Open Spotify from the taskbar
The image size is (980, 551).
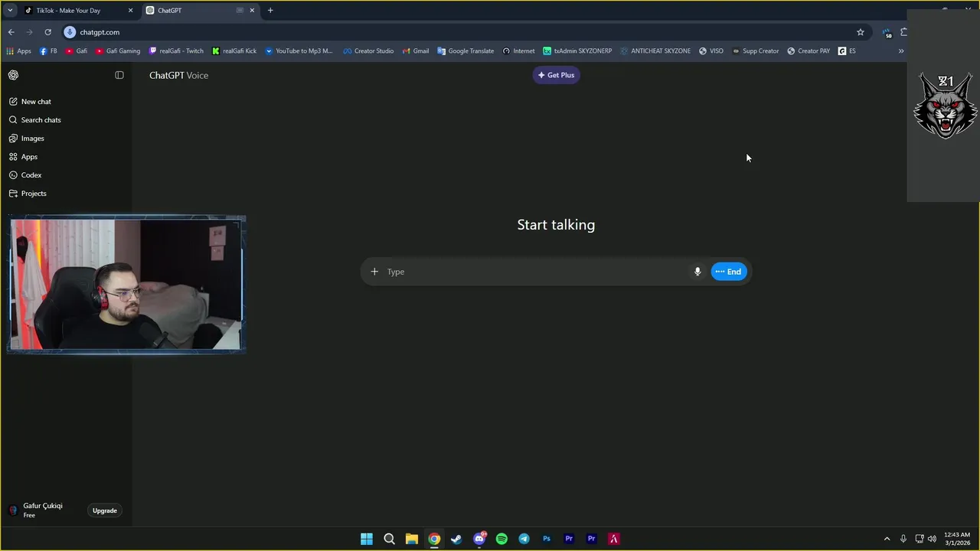tap(501, 539)
